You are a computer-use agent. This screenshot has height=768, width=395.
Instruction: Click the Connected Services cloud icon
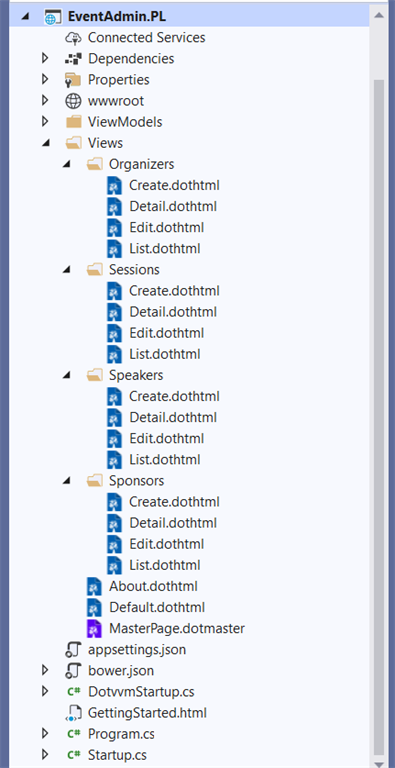tap(73, 37)
